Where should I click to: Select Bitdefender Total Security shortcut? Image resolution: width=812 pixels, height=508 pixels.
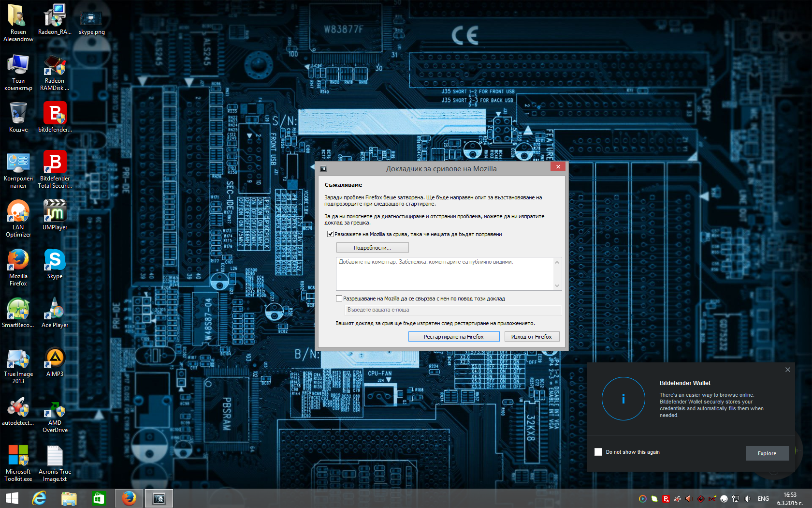click(55, 170)
